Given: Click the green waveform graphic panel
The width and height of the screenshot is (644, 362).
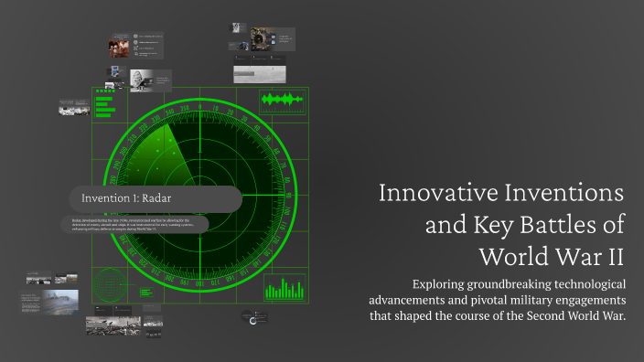Looking at the screenshot, I should point(283,101).
